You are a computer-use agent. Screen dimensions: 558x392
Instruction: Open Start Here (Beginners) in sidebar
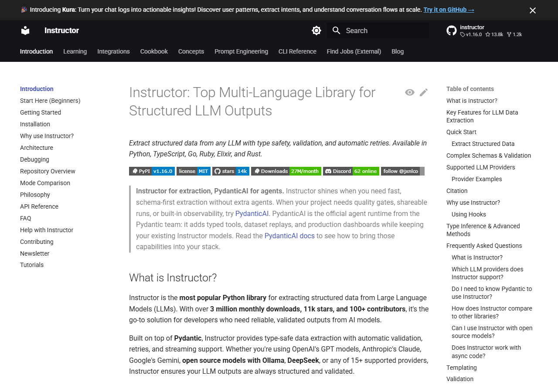click(50, 101)
